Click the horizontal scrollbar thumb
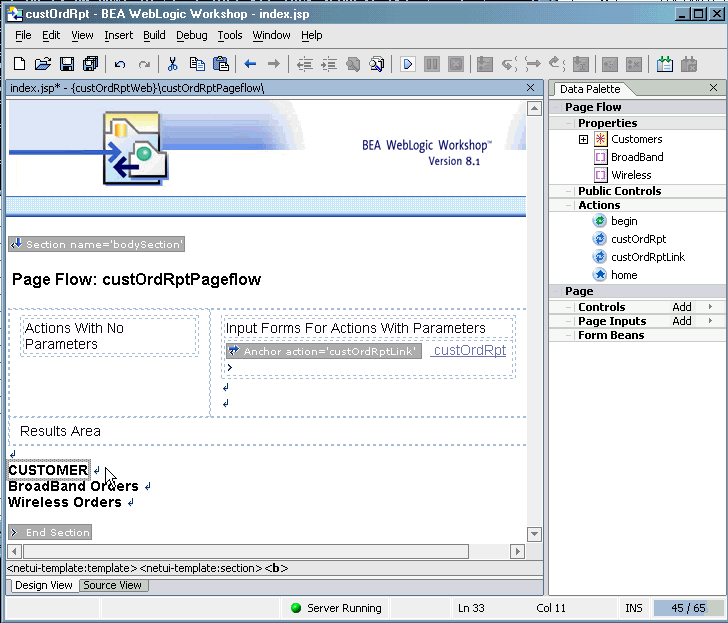 point(246,552)
